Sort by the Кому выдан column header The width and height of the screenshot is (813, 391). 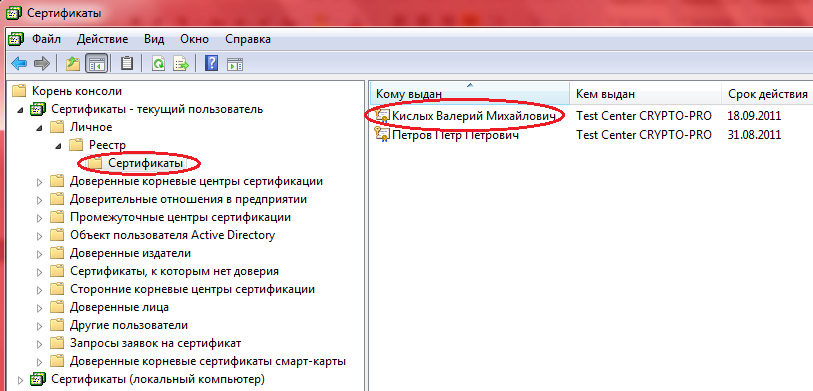point(470,93)
